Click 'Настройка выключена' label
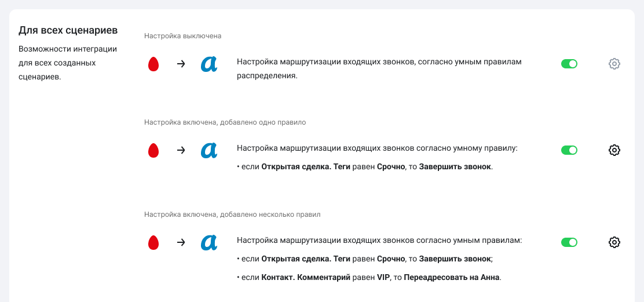This screenshot has height=302, width=644. [x=182, y=36]
